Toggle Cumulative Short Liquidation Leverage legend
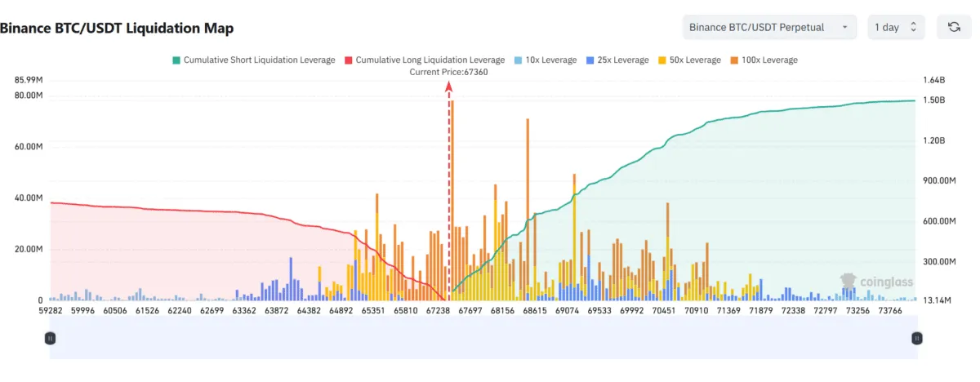980x382 pixels. (253, 60)
